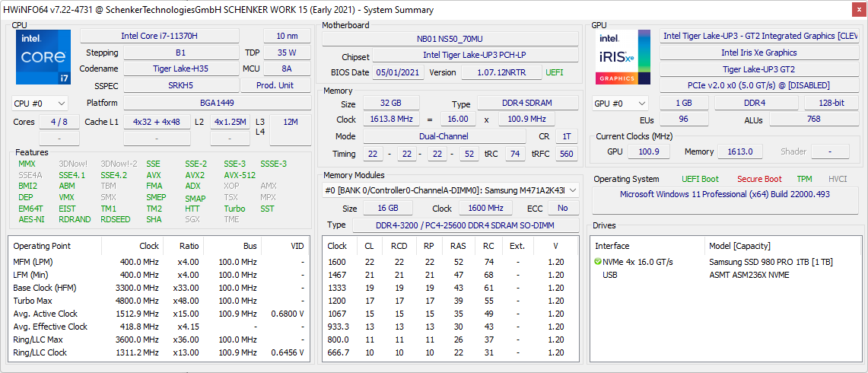Open the GPU #0 selector dropdown

[620, 104]
